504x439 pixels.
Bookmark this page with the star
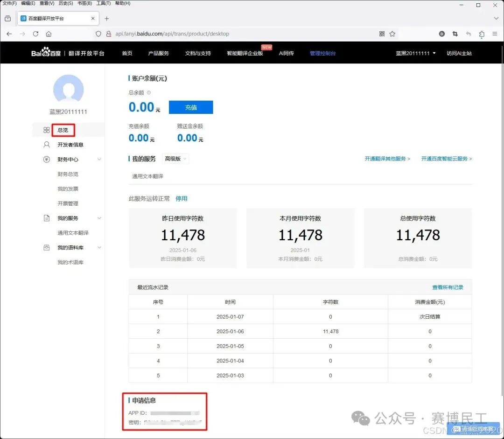click(x=392, y=34)
